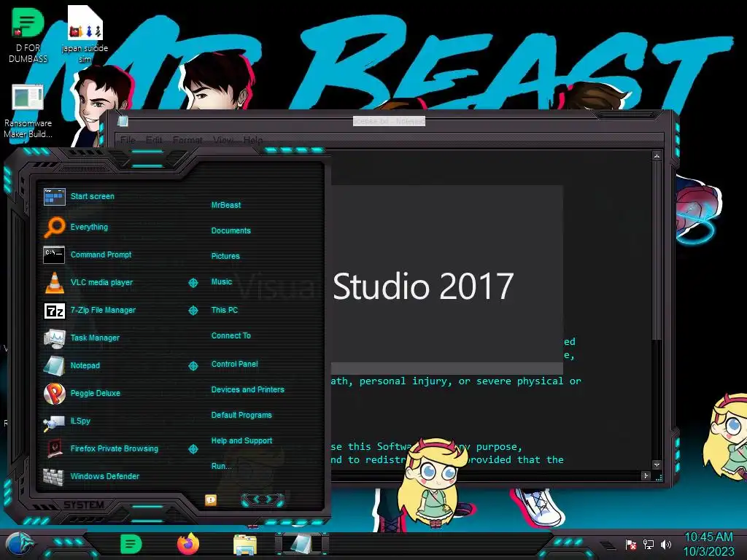Open This PC from start menu
This screenshot has width=747, height=560.
point(225,310)
